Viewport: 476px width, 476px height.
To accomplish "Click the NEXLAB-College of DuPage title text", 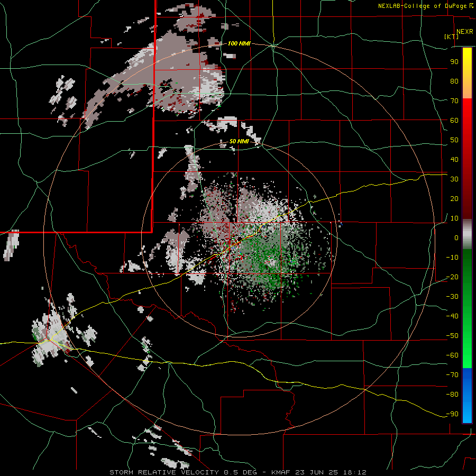I will pos(425,6).
